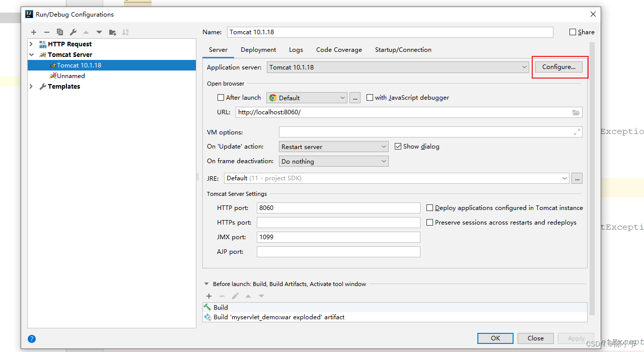Create a new configuration folder
The image size is (644, 352).
[112, 32]
